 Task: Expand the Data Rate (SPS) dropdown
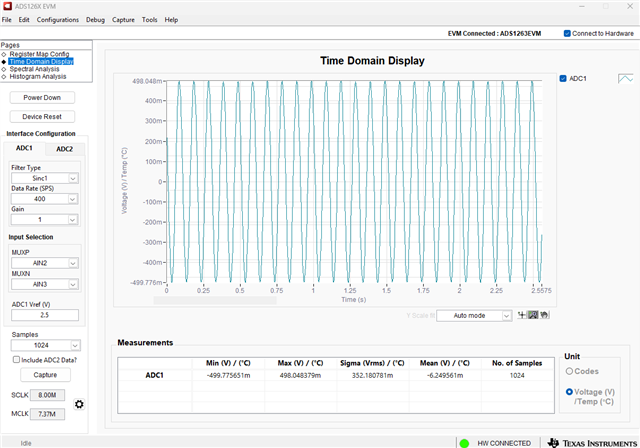point(44,199)
